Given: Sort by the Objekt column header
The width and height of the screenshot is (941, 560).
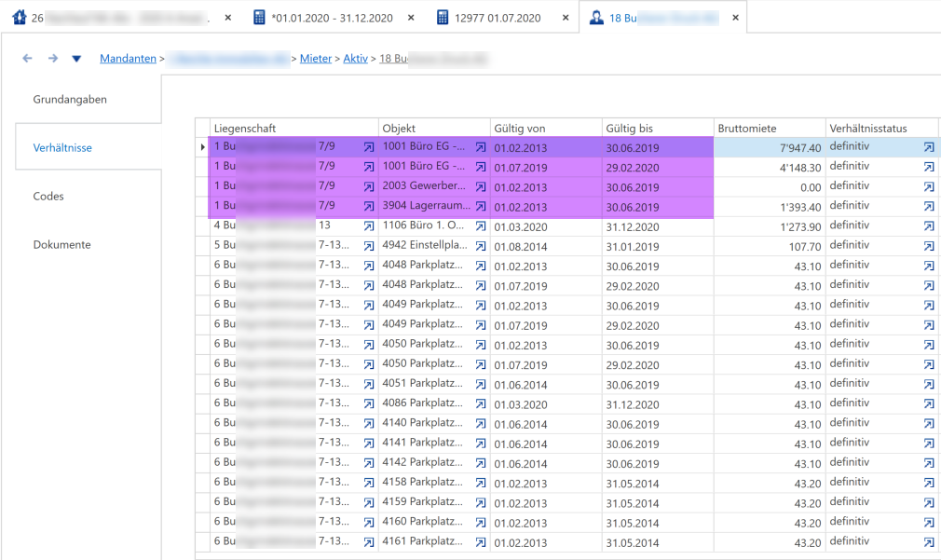Looking at the screenshot, I should point(434,128).
